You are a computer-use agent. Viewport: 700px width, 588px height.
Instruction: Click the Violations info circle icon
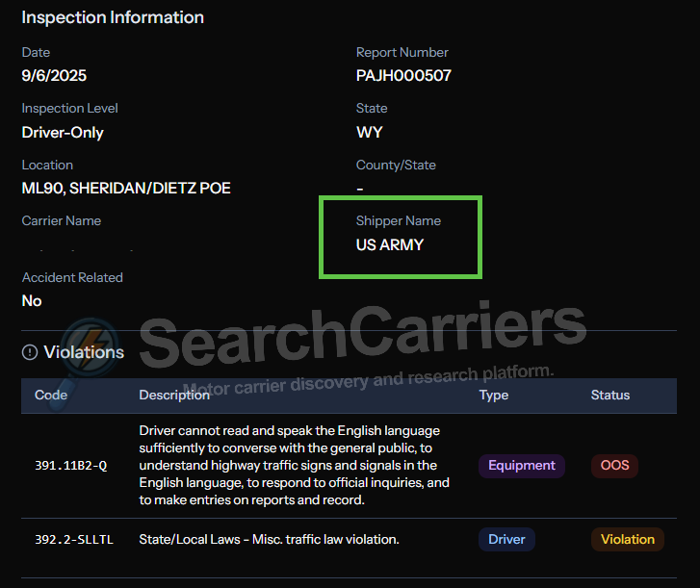[x=30, y=352]
